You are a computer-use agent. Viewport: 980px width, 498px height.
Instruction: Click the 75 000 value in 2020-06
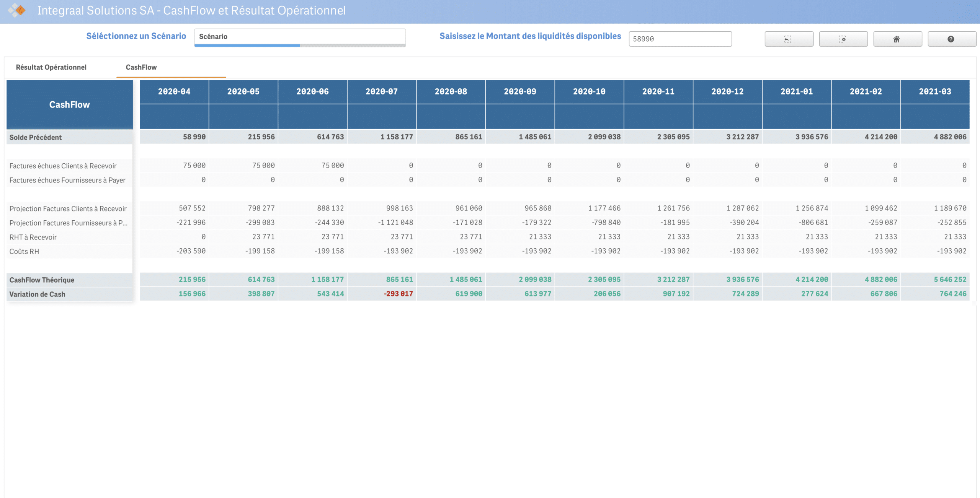(x=333, y=166)
